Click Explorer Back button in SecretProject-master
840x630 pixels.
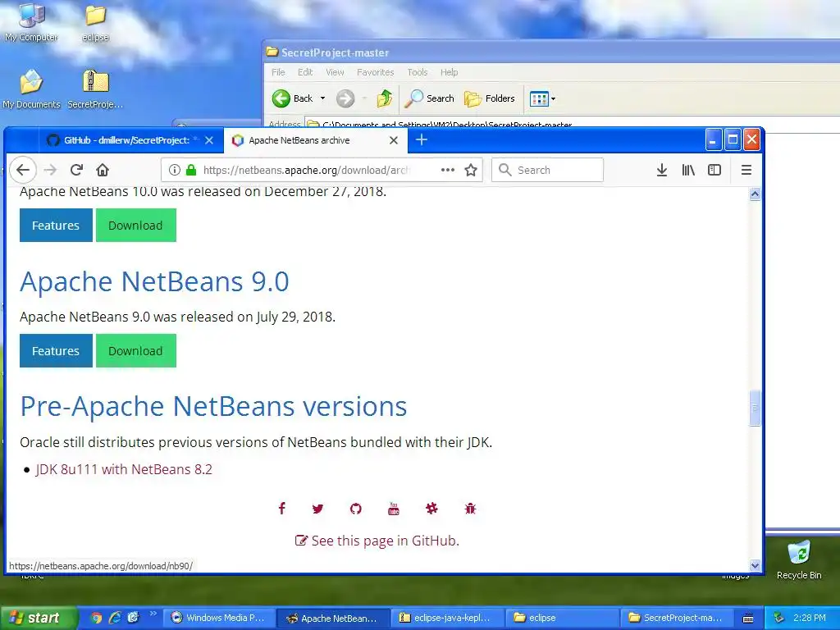[x=293, y=98]
